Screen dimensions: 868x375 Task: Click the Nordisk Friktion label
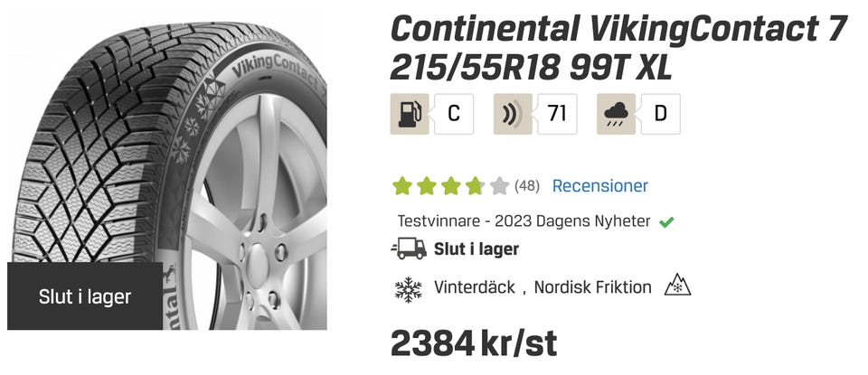(592, 287)
